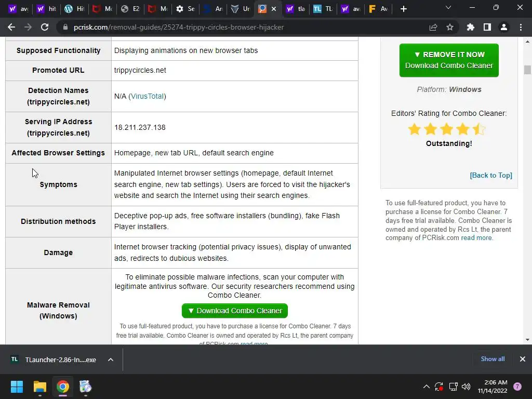Open the notification badge showing 7

coord(517,387)
